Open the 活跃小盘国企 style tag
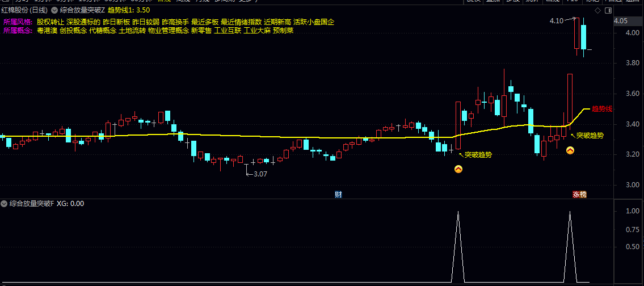This screenshot has width=644, height=286. click(x=314, y=22)
